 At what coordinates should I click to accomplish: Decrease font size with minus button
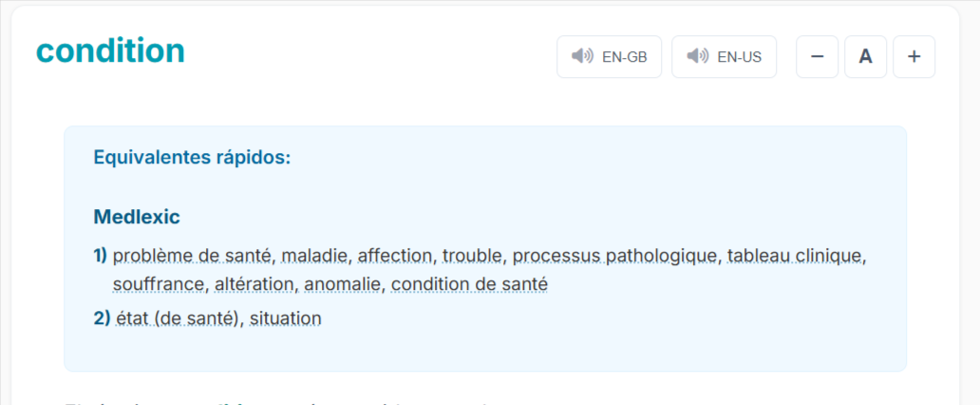tap(817, 57)
